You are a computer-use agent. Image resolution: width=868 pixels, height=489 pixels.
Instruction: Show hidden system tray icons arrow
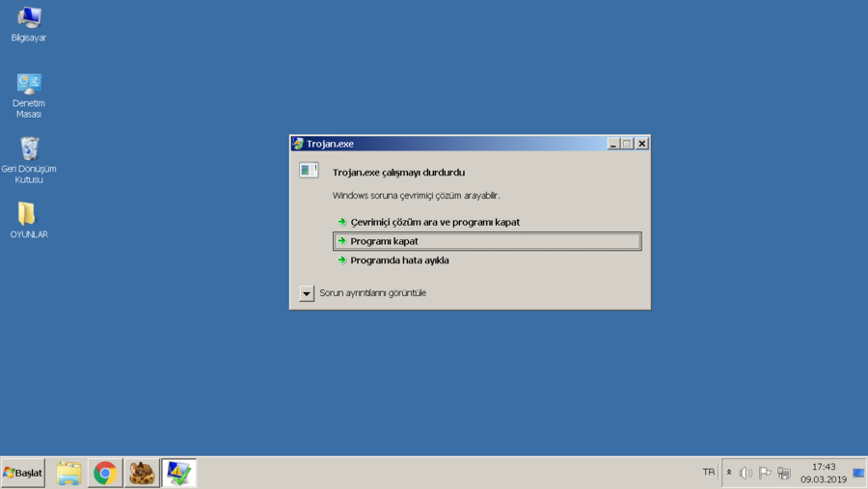(729, 473)
